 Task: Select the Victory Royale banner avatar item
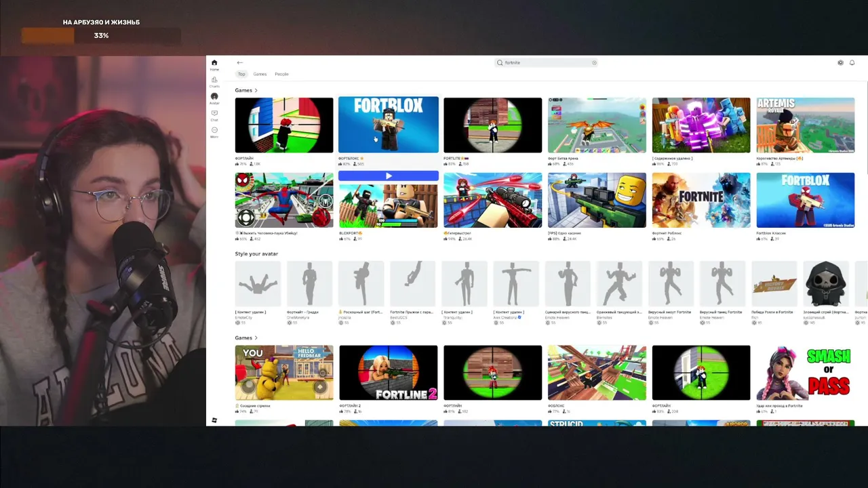[774, 284]
